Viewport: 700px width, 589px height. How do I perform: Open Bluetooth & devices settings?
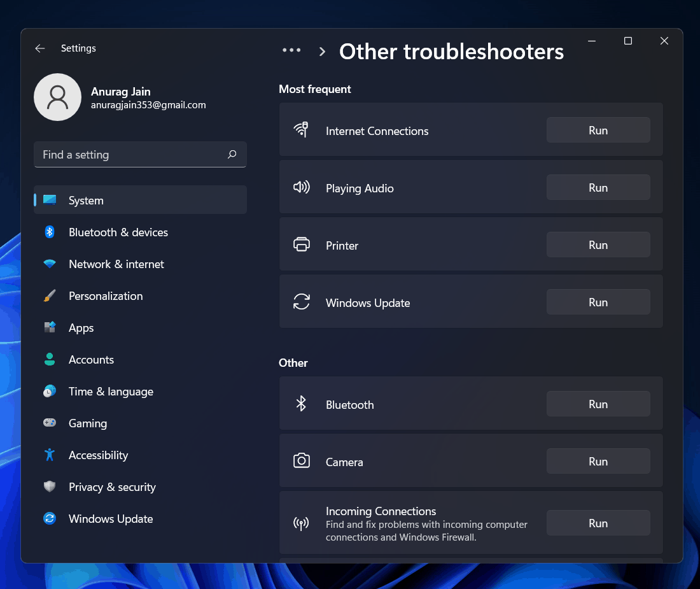[140, 232]
